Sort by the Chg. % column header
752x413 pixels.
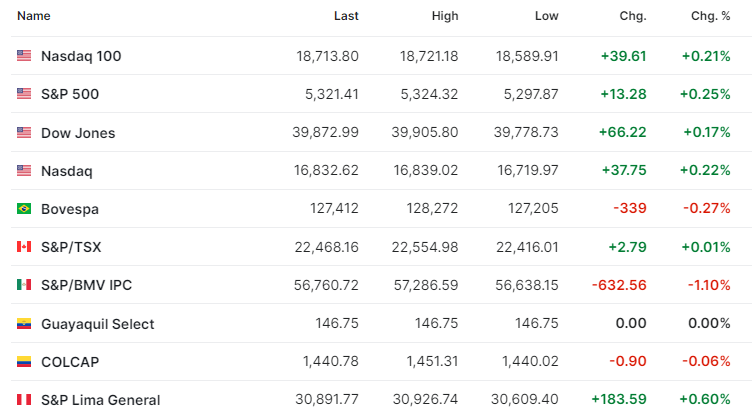point(711,16)
